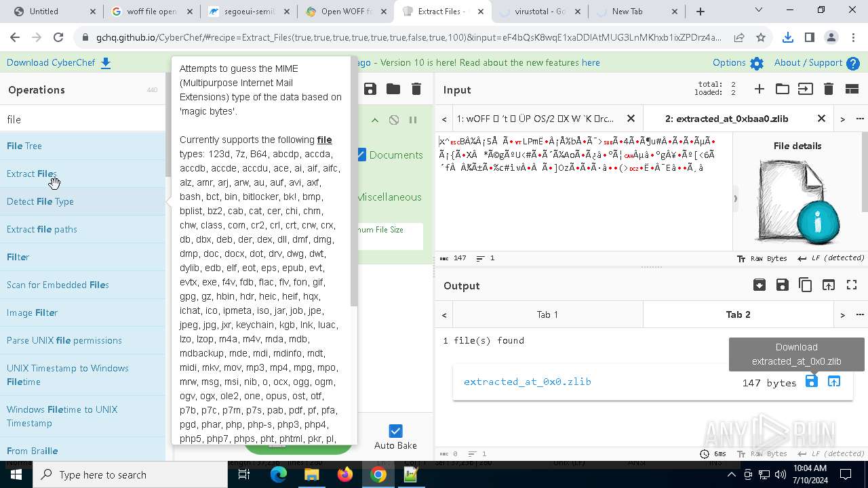Click the File details thumbnail image
This screenshot has width=868, height=488.
coord(799,201)
